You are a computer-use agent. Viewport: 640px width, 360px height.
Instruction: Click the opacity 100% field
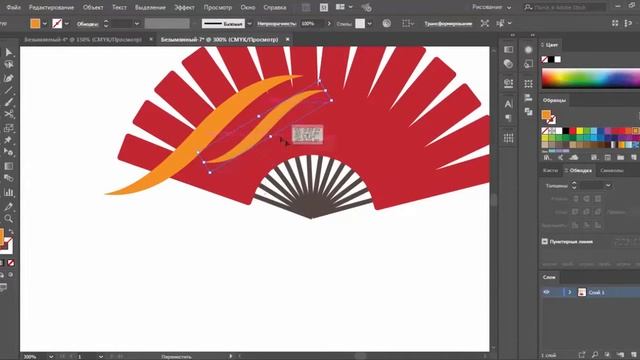pyautogui.click(x=312, y=24)
